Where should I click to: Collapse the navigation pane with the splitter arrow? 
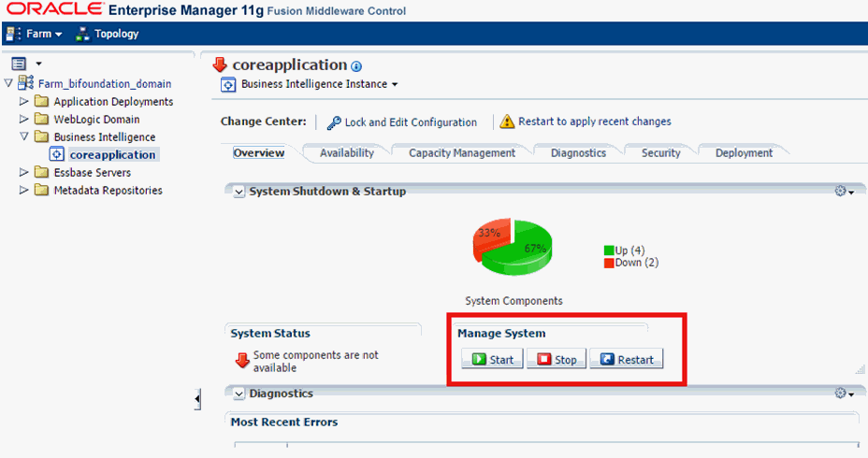click(197, 399)
